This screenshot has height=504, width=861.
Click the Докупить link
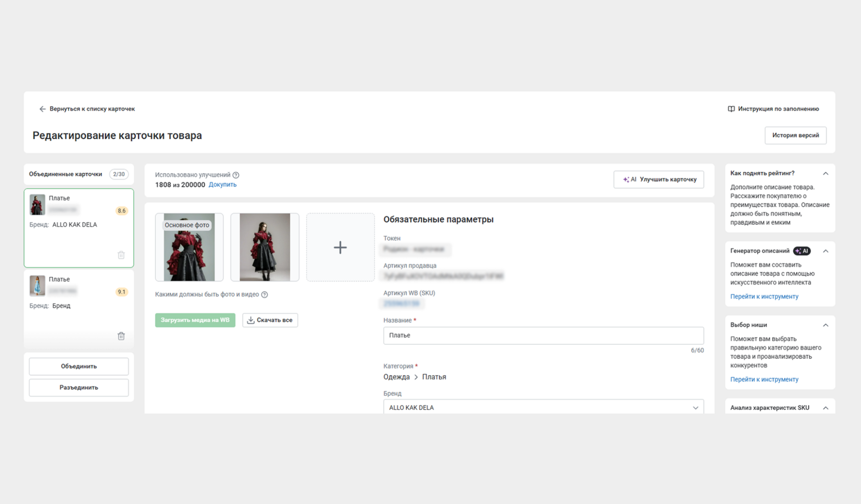coord(222,185)
